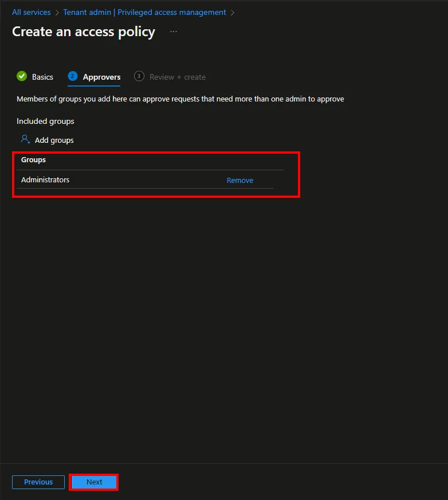Click chevron after All services breadcrumb
Viewport: 448px width, 500px height.
57,13
